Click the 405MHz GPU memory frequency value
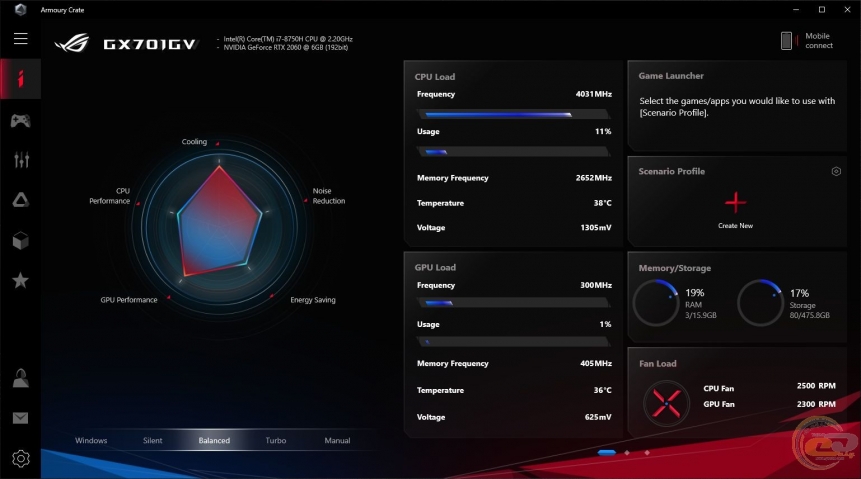This screenshot has width=861, height=479. point(596,363)
